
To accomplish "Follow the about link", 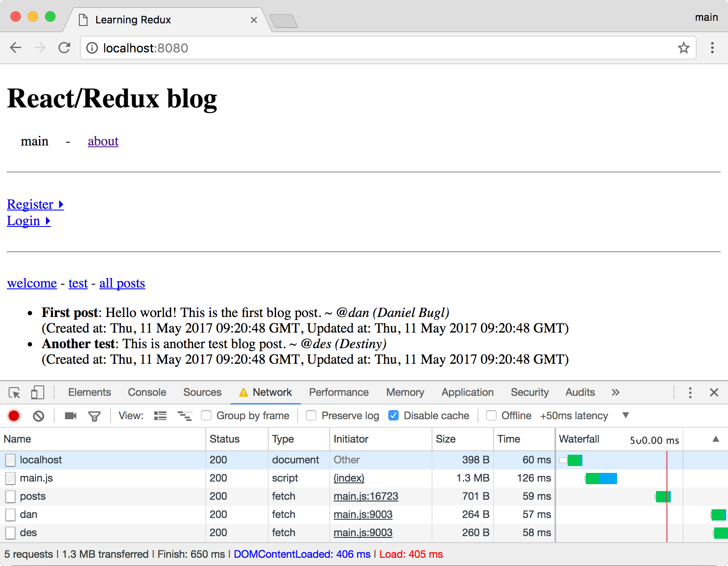I will click(103, 141).
